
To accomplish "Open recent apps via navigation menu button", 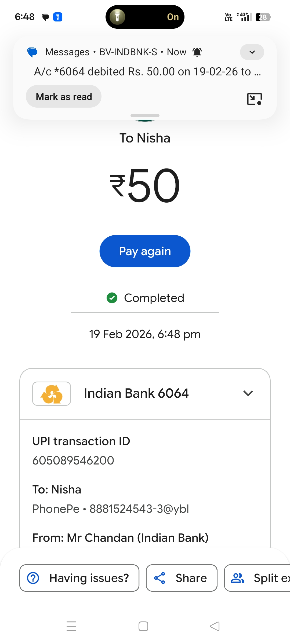I will pos(71,626).
